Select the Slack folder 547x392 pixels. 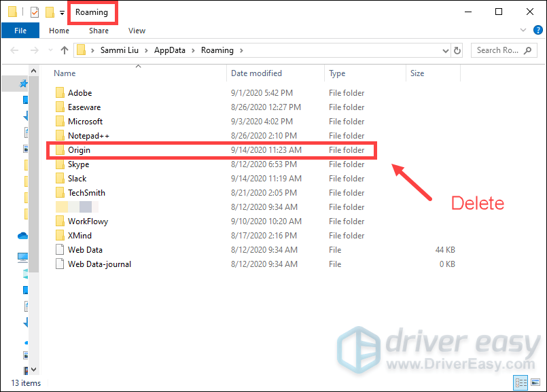point(77,179)
